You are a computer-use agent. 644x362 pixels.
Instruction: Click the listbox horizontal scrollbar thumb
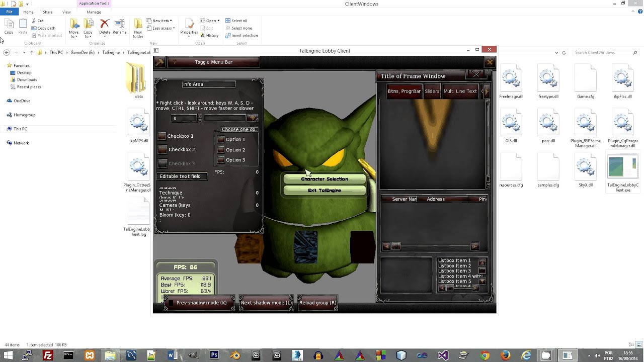click(450, 288)
